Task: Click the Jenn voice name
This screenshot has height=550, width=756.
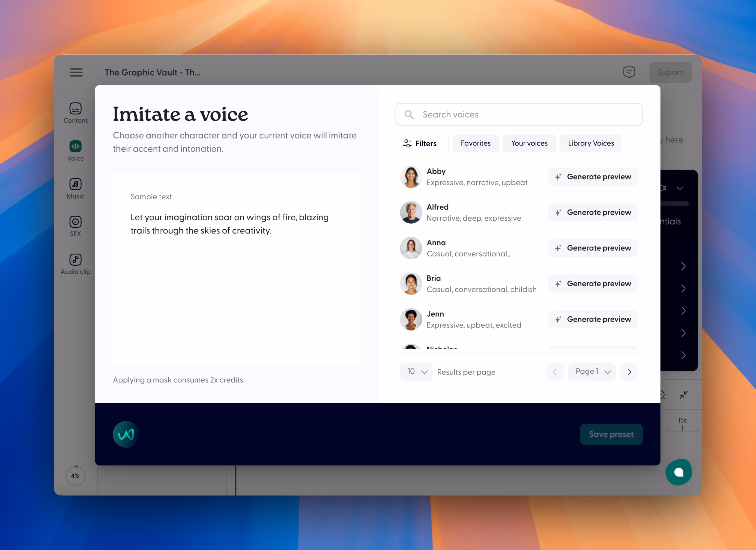Action: (x=435, y=314)
